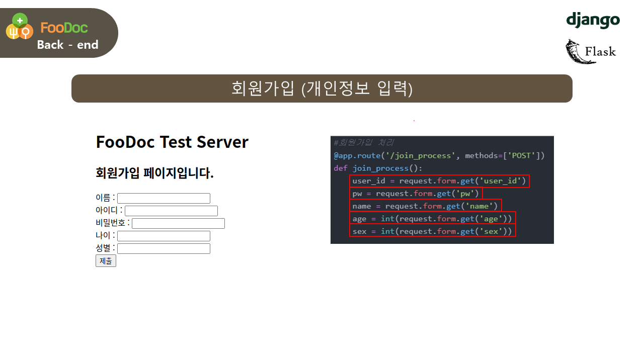Click the age = int(request.form.get code line
Screen dimensions: 644x362
click(432, 219)
